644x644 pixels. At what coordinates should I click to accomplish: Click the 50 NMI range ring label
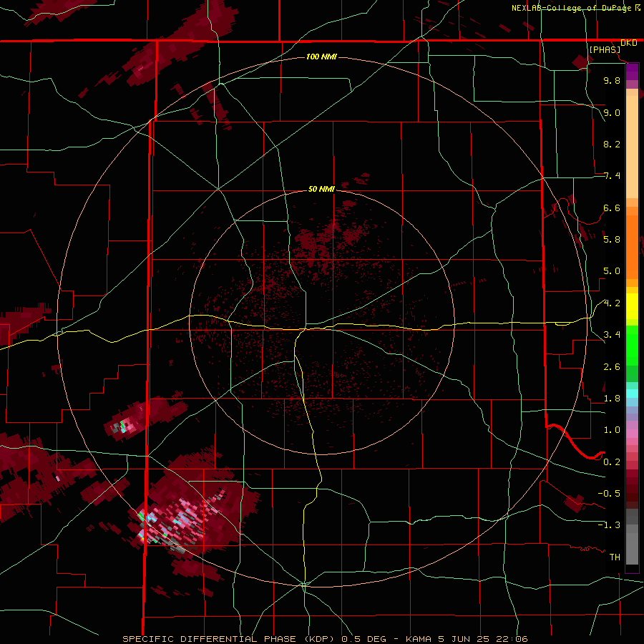tap(321, 189)
